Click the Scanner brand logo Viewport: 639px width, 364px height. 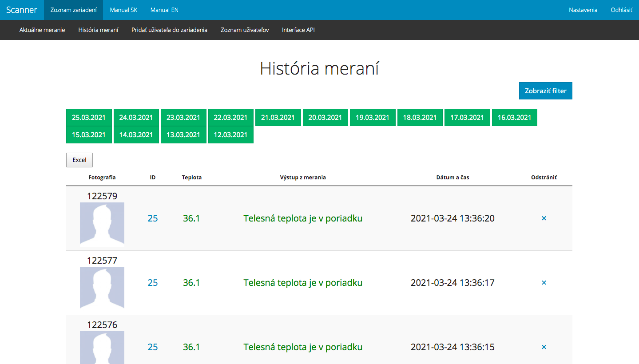pyautogui.click(x=22, y=10)
